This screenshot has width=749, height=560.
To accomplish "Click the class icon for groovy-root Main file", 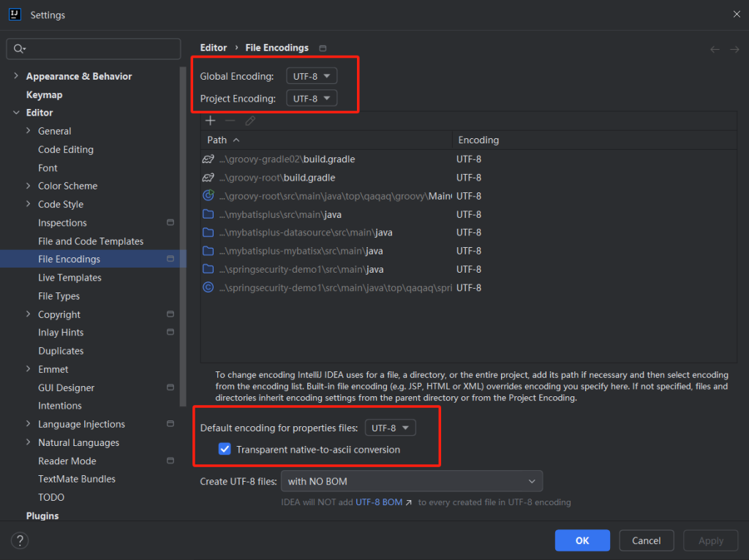I will coord(208,196).
